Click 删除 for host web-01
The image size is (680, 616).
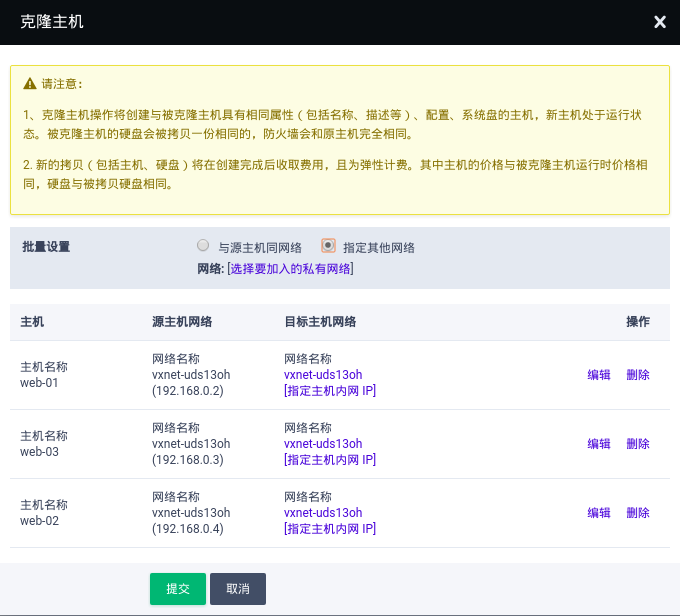tap(638, 375)
